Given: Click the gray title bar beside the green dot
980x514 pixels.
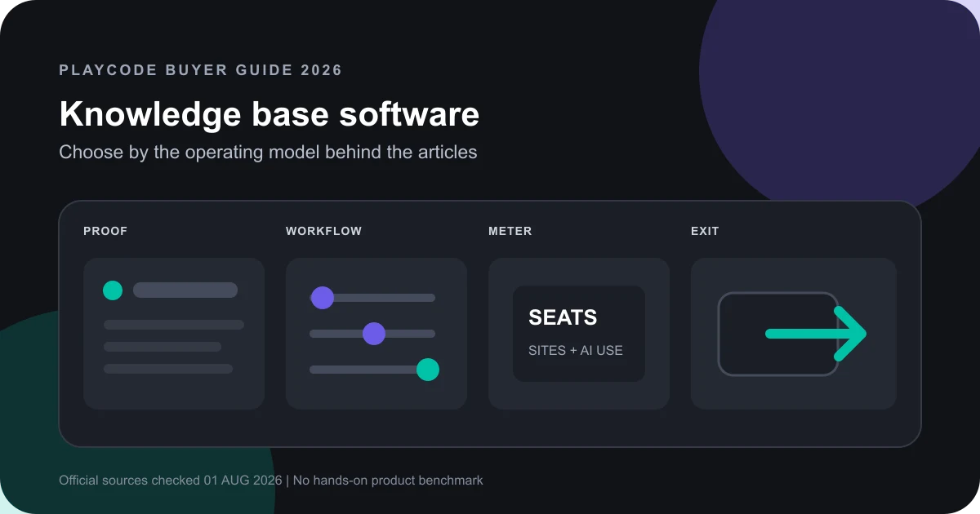Looking at the screenshot, I should [x=185, y=290].
